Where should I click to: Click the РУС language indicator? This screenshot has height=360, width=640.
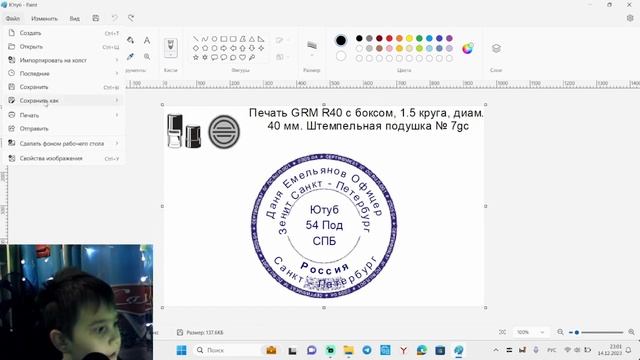coord(551,350)
